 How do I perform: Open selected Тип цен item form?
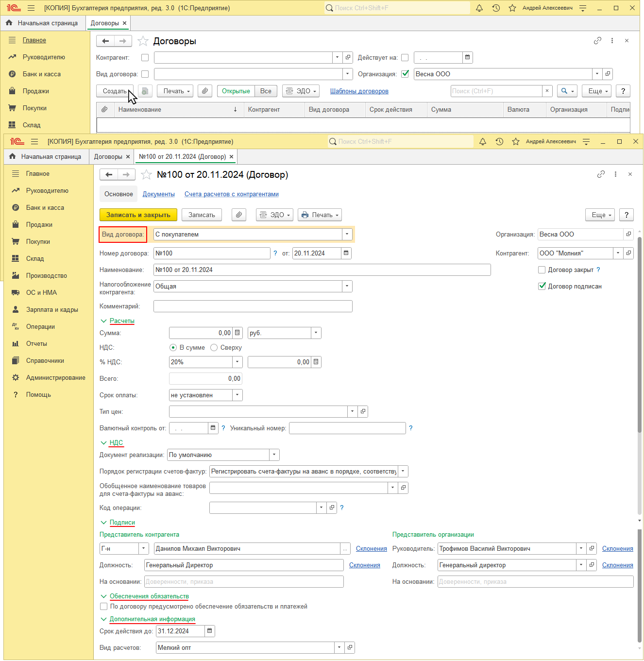[x=363, y=411]
